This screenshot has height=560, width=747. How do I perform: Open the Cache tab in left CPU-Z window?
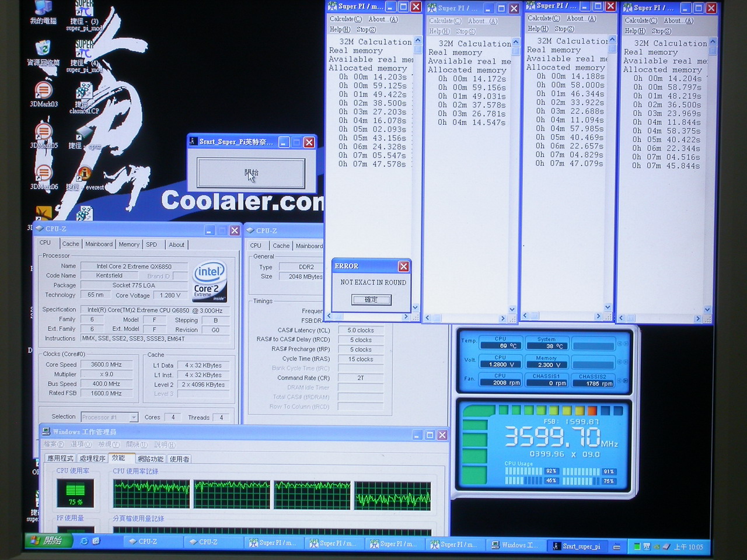(71, 244)
